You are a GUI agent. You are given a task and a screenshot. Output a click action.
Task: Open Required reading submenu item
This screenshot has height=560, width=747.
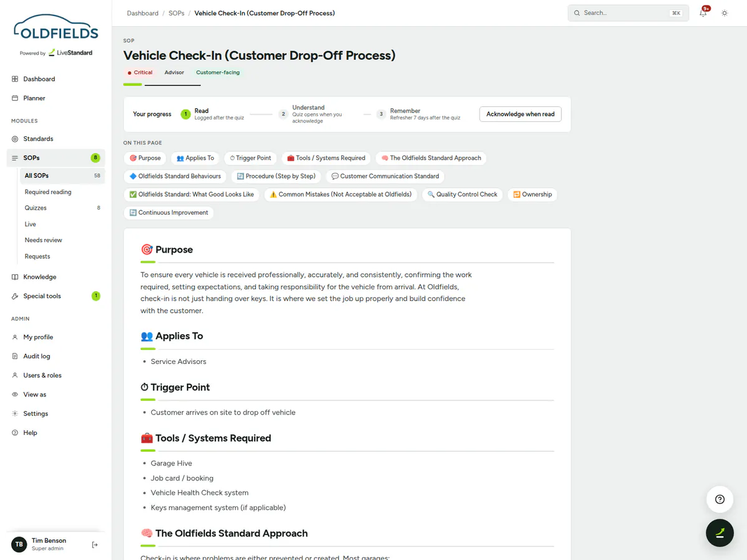click(x=62, y=192)
